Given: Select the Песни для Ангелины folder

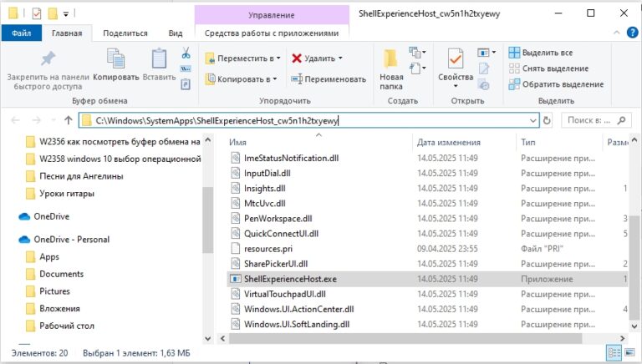Looking at the screenshot, I should (x=74, y=176).
